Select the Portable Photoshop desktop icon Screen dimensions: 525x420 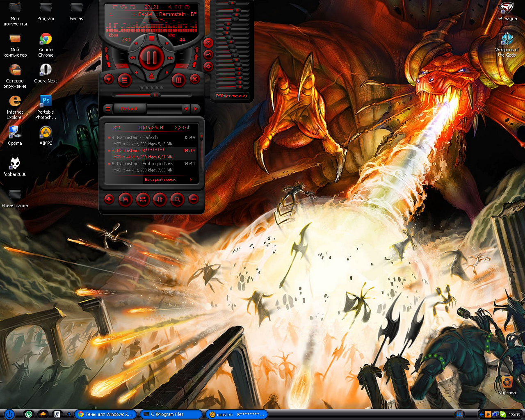tap(46, 107)
